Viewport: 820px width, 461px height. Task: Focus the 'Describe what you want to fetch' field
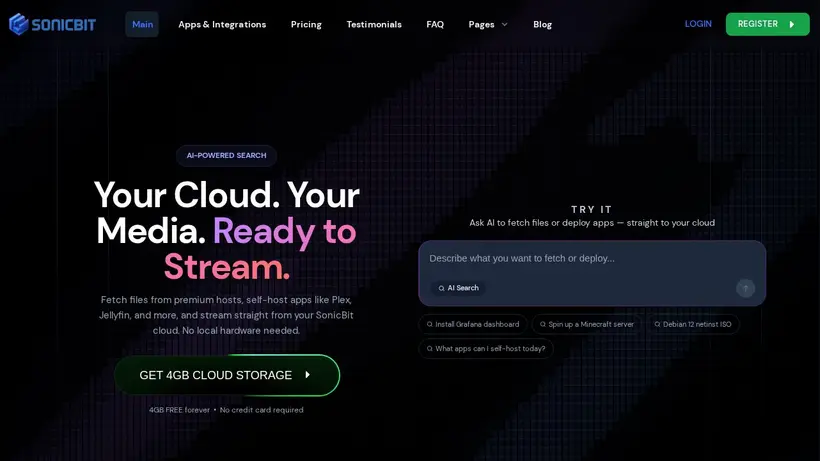point(591,259)
